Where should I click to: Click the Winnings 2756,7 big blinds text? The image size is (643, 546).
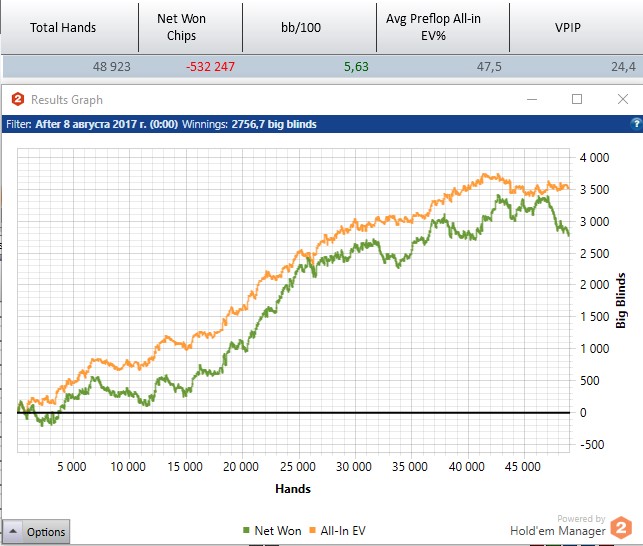pyautogui.click(x=249, y=124)
